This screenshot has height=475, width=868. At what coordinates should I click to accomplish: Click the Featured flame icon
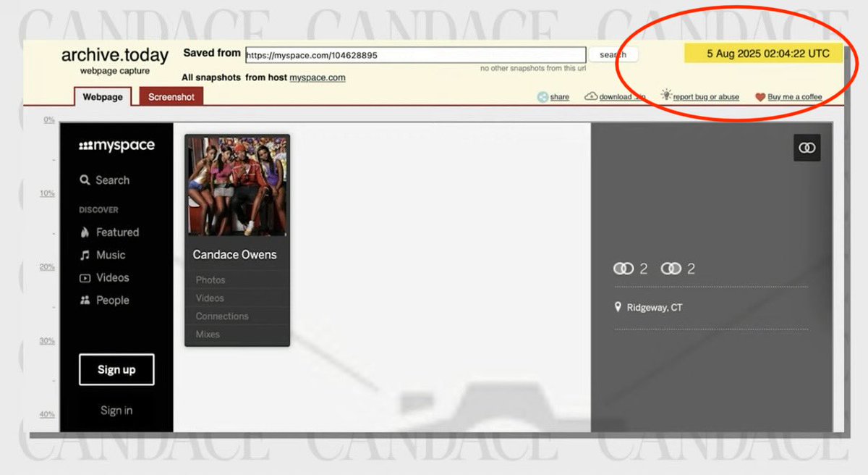[85, 232]
